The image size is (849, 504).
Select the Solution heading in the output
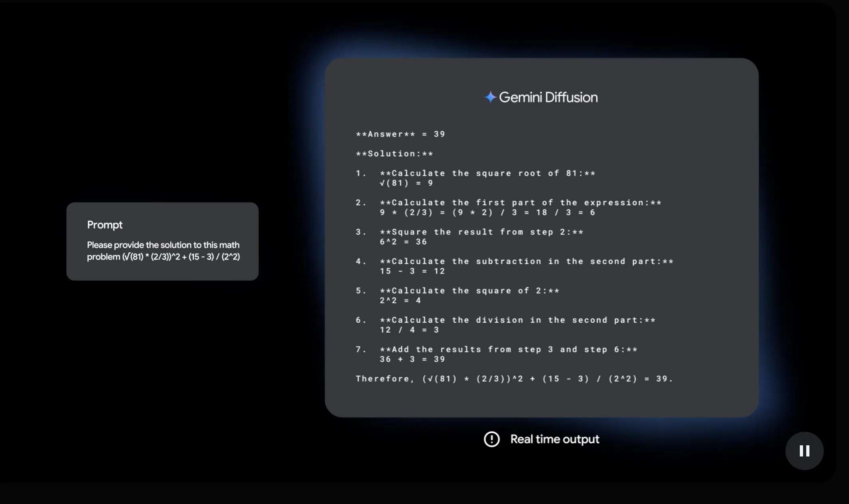coord(394,153)
